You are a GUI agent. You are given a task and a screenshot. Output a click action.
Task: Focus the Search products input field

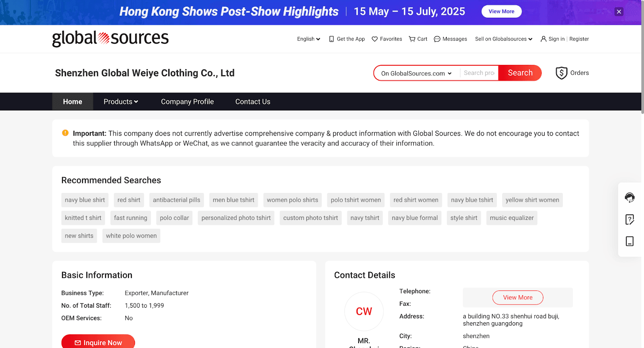point(479,73)
